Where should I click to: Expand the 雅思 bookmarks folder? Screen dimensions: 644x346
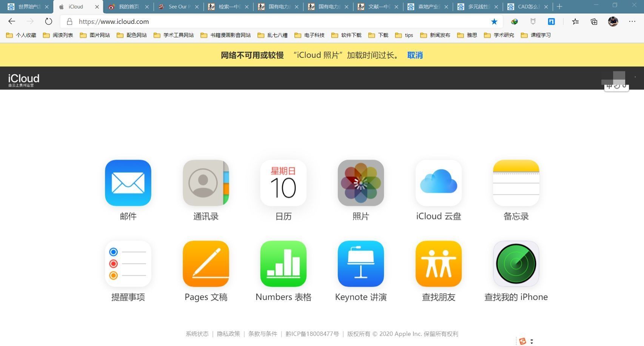coord(467,35)
